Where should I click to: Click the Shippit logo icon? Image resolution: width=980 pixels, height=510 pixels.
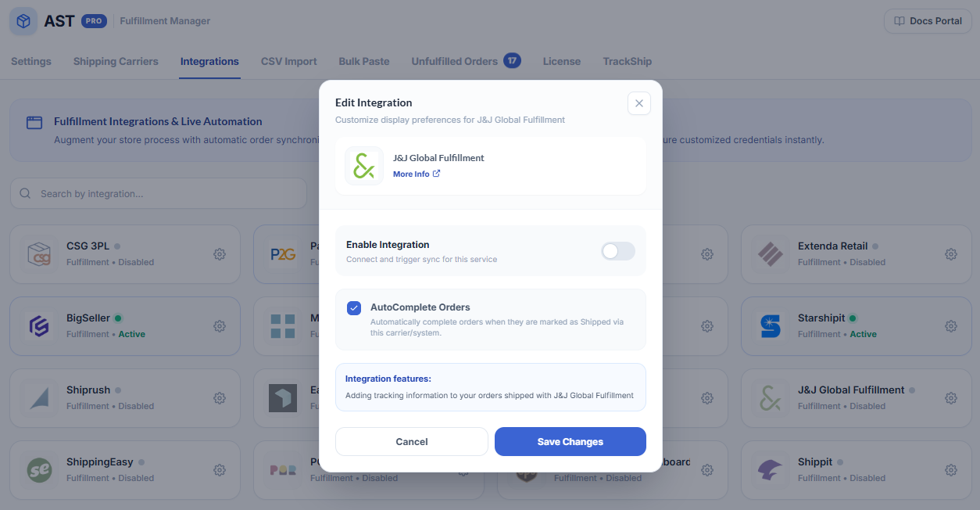coord(771,470)
